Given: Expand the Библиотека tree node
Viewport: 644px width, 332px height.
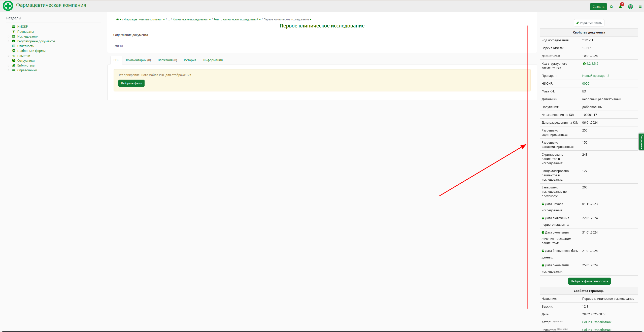Looking at the screenshot, I should (x=9, y=65).
